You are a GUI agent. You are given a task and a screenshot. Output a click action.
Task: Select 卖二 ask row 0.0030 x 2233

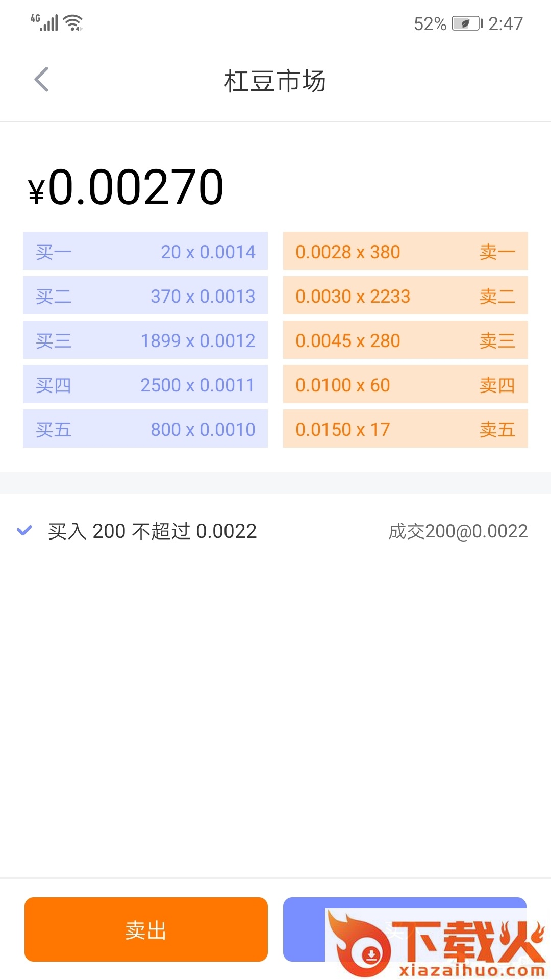(x=405, y=296)
